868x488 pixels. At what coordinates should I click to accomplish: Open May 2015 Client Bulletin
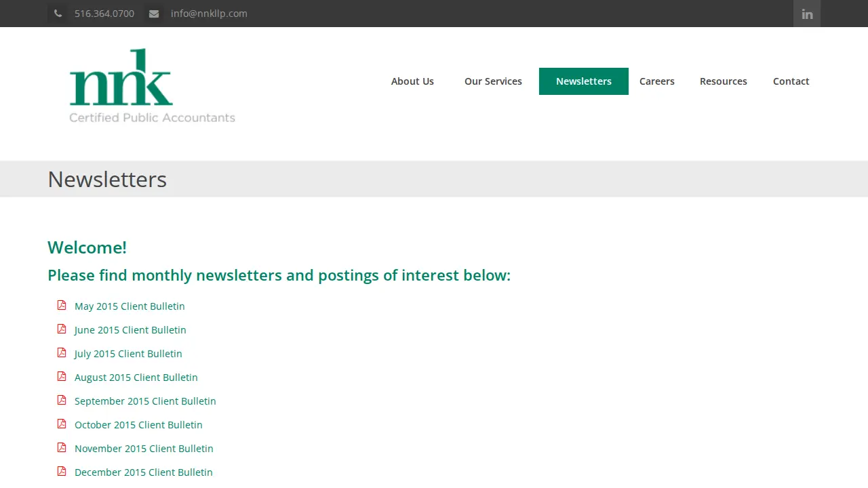click(130, 306)
